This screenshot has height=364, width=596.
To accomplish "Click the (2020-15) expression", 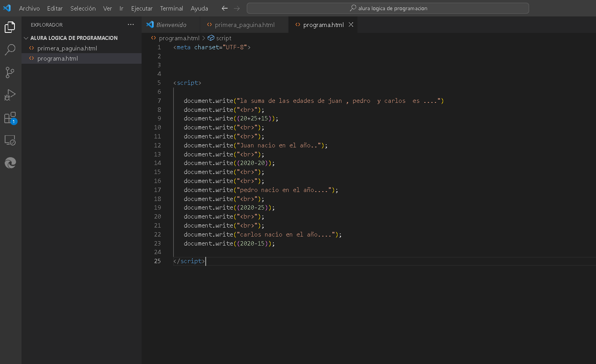I will pos(253,243).
